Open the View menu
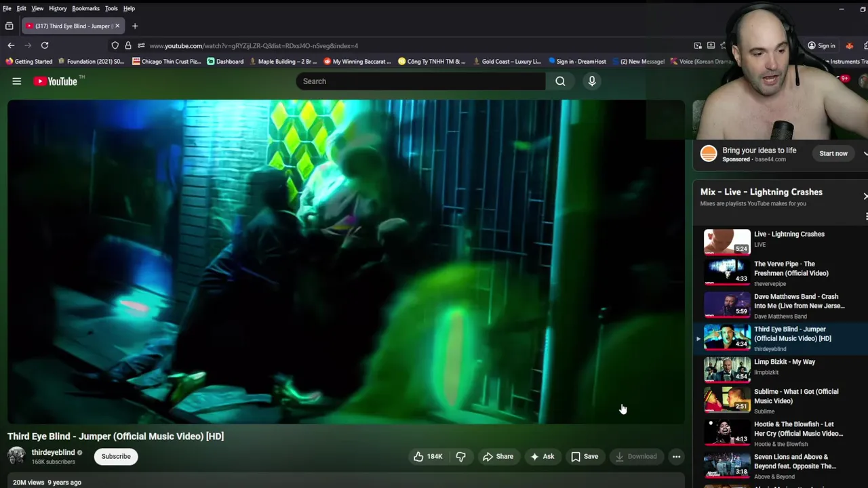This screenshot has height=488, width=868. coord(37,8)
